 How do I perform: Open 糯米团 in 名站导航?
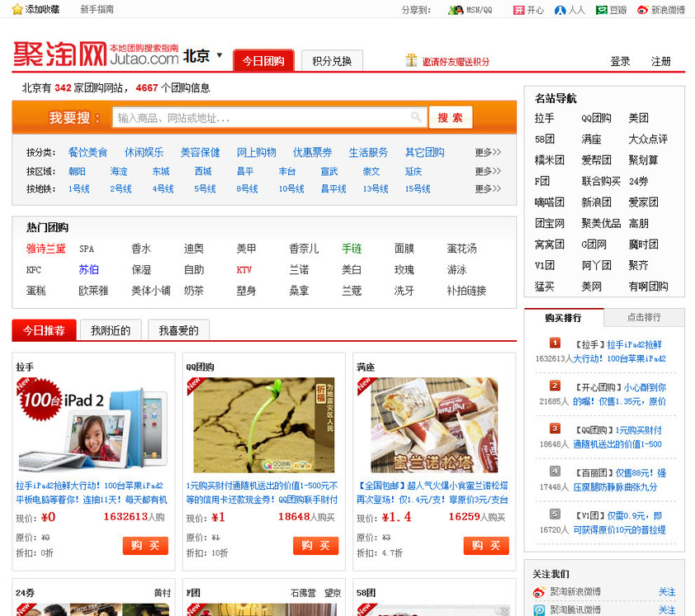549,160
